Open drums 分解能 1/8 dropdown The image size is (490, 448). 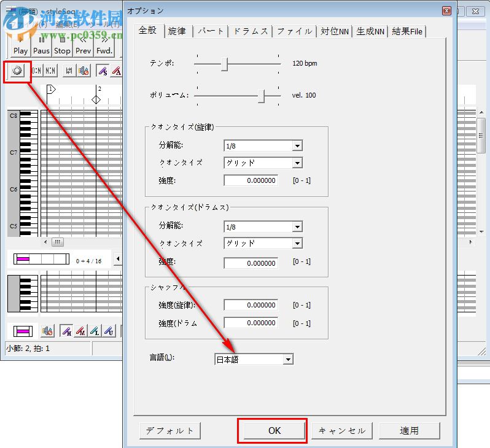coord(263,227)
